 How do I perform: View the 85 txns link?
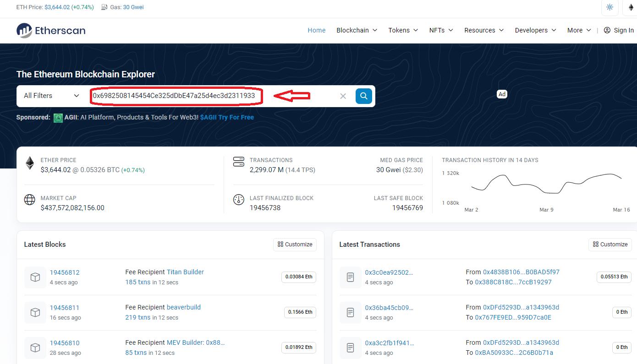coord(136,353)
